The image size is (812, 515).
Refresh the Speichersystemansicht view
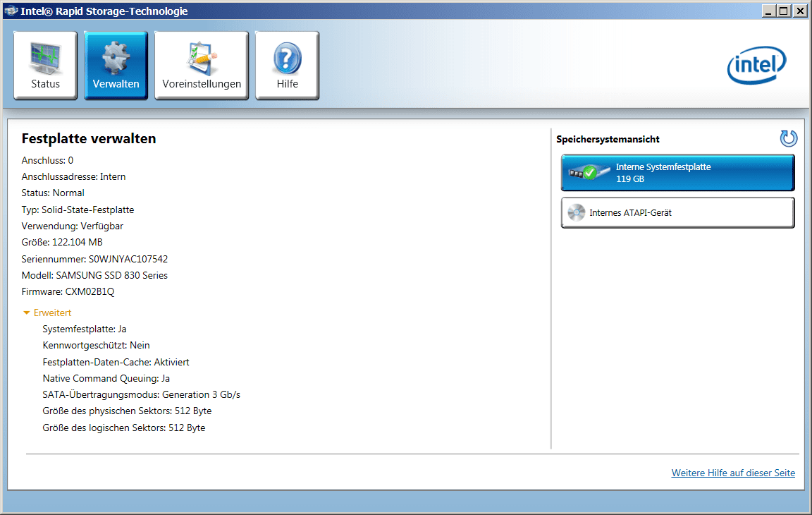click(788, 138)
